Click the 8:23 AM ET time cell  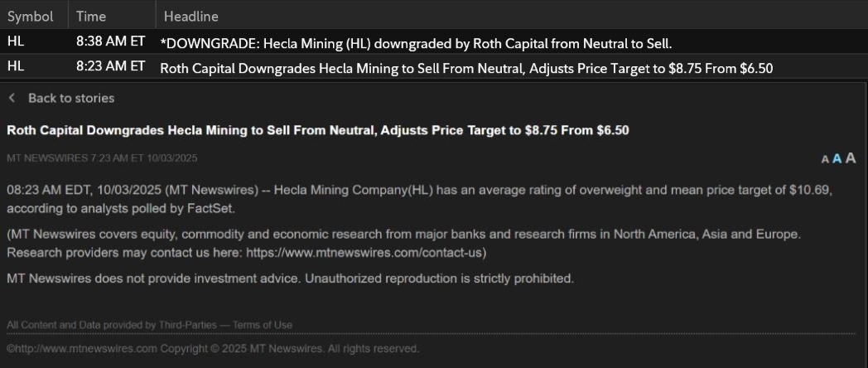(110, 66)
